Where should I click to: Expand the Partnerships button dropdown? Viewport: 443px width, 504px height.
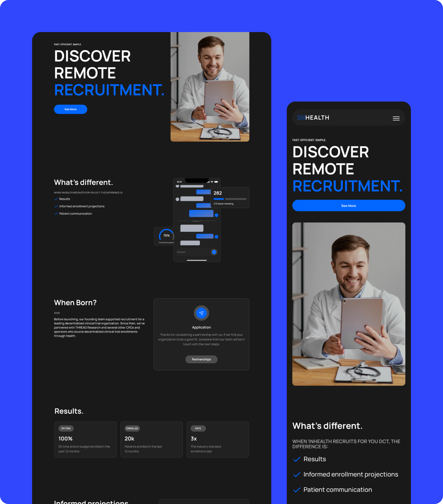[x=201, y=359]
